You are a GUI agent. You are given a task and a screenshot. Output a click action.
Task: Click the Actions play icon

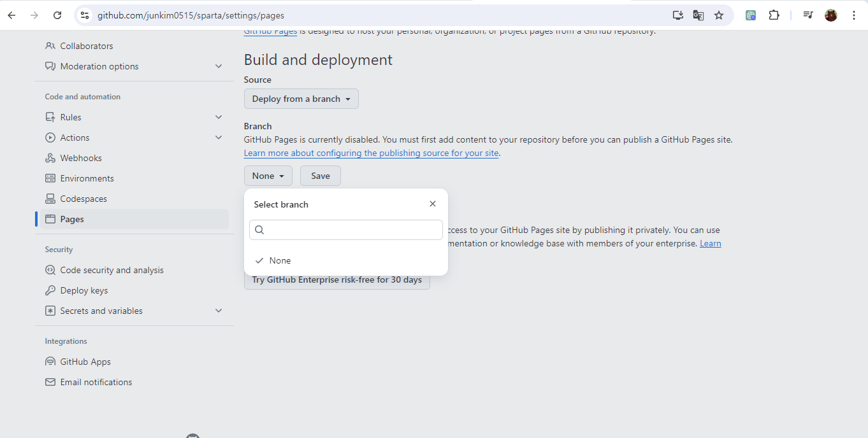click(x=50, y=138)
